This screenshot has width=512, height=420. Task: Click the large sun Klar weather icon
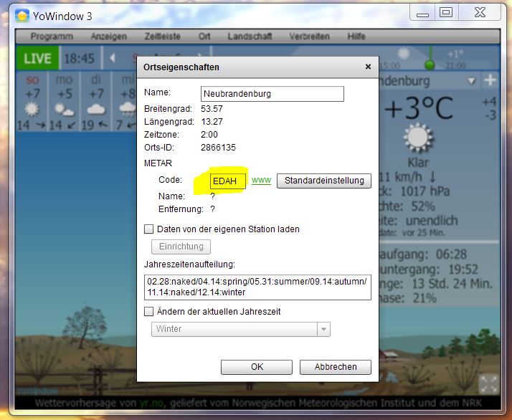[418, 136]
